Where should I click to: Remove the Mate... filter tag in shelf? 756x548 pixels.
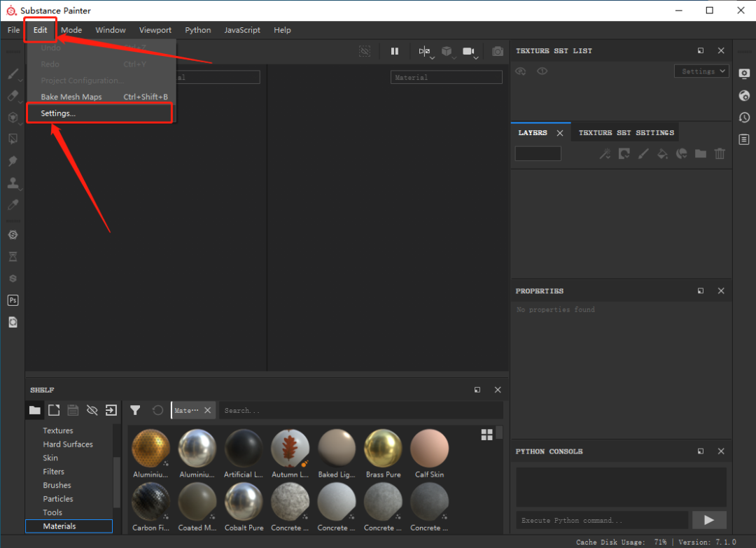208,410
